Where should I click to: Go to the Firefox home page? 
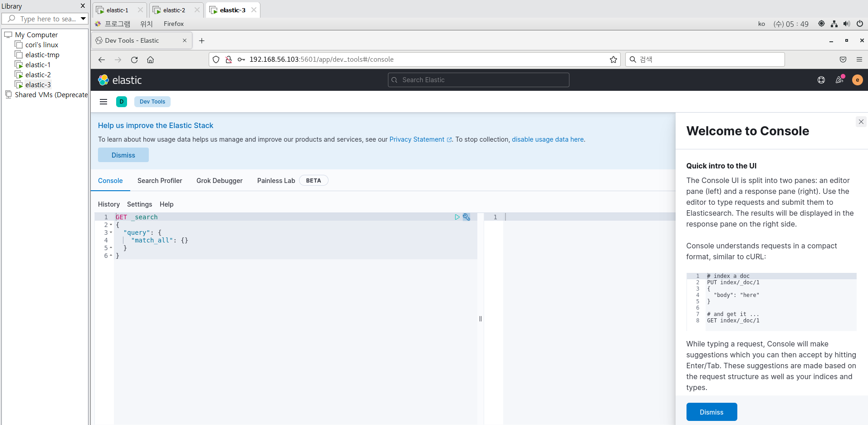pyautogui.click(x=151, y=59)
